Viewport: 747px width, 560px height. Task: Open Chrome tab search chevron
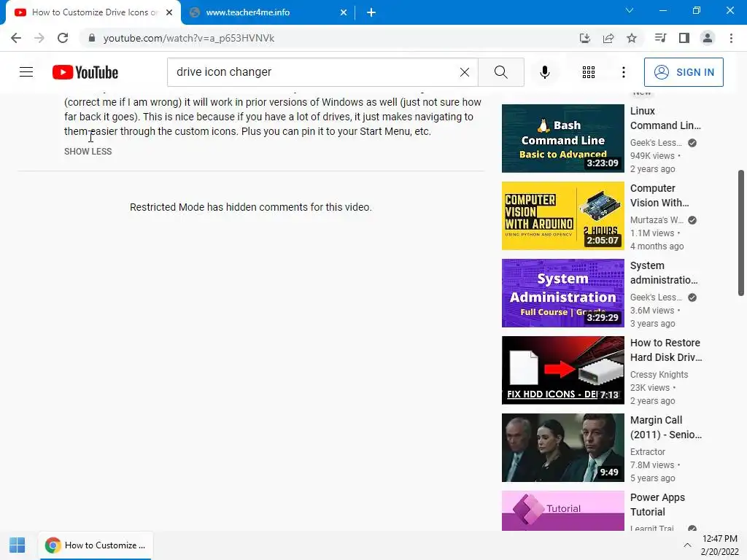(x=630, y=10)
